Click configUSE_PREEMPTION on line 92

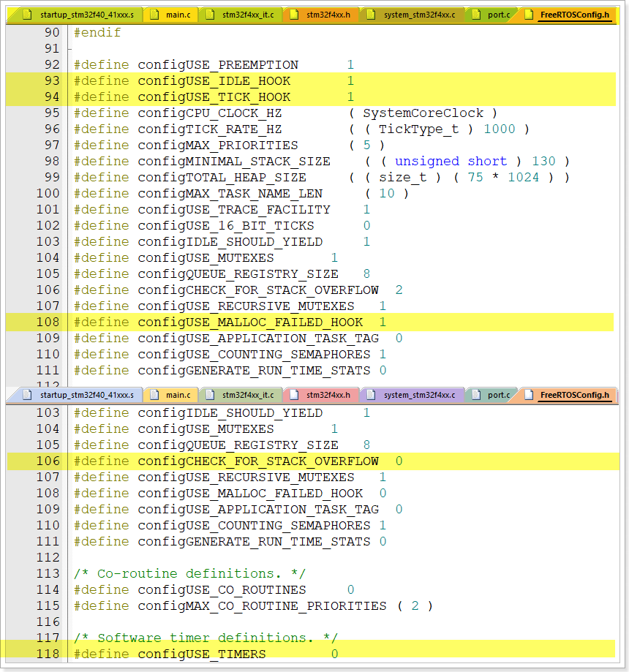218,65
